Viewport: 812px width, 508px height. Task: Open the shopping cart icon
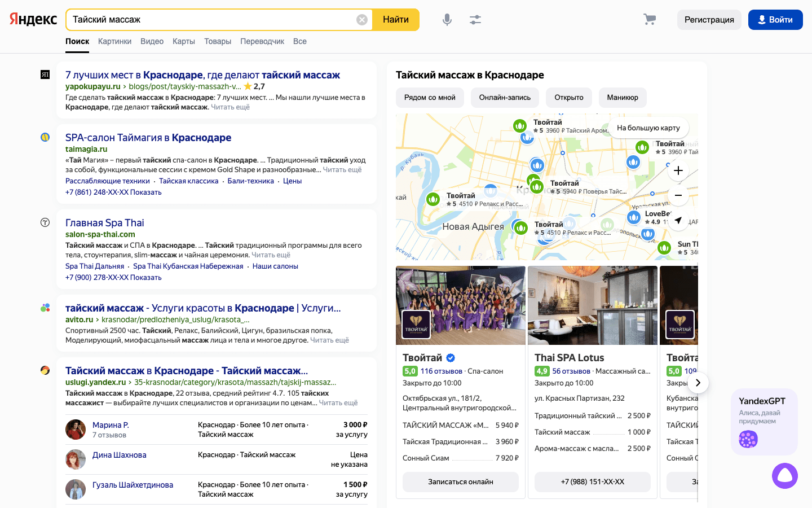(x=650, y=20)
